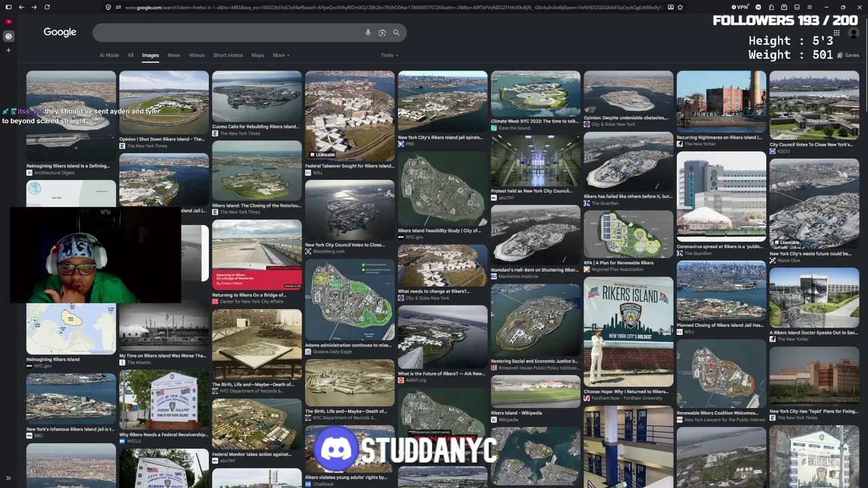Submit search with the magnifier icon
Screen dimensions: 868x488
397,33
